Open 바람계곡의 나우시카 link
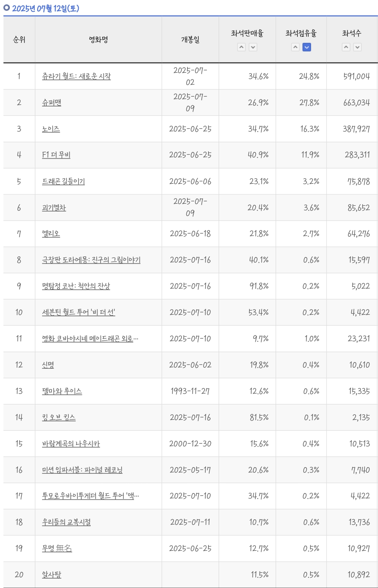Image resolution: width=378 pixels, height=588 pixels. coord(71,444)
